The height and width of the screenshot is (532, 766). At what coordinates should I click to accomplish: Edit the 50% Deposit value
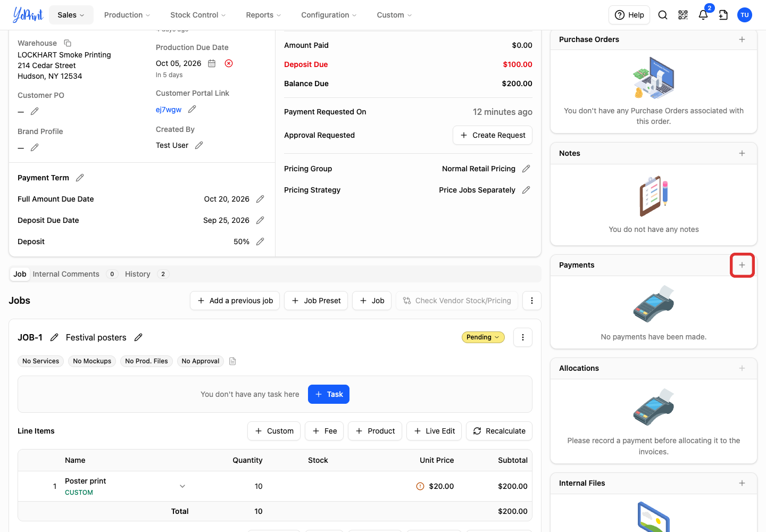pos(260,242)
